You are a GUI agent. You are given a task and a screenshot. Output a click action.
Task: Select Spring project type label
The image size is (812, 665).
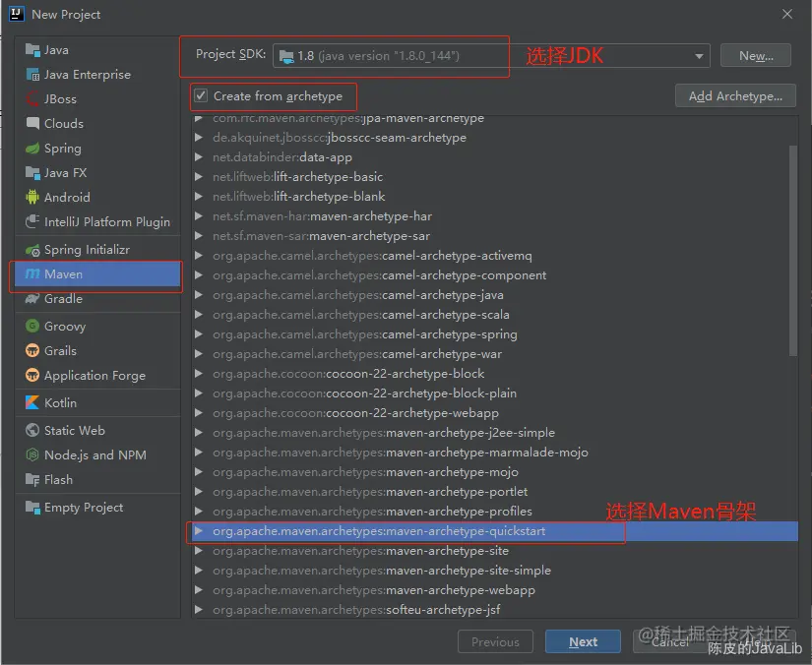63,149
